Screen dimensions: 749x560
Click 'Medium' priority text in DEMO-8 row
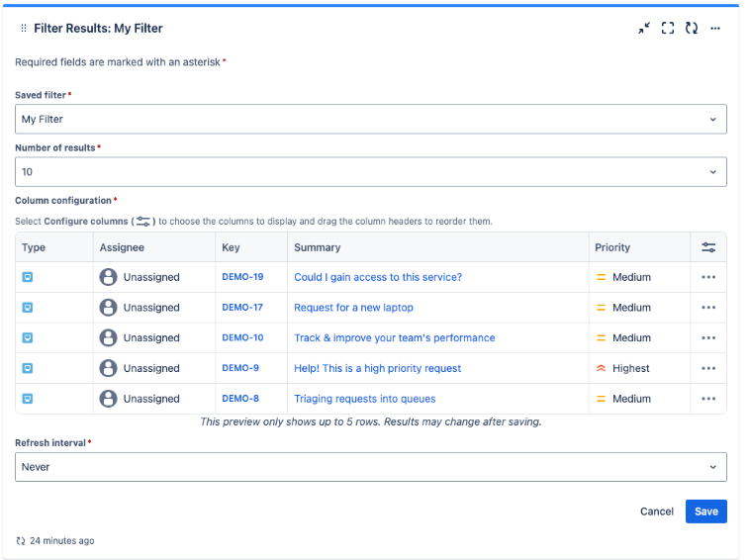pyautogui.click(x=631, y=399)
